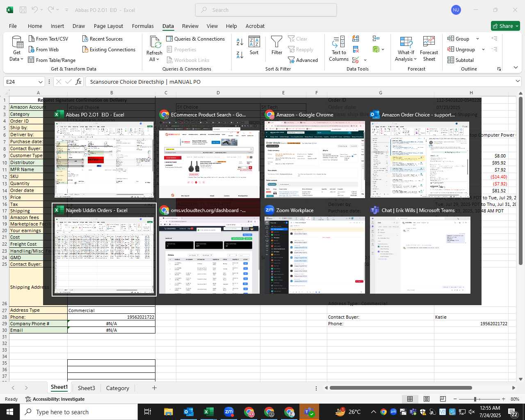This screenshot has height=420, width=525.
Task: Switch to the Home tab
Action: point(35,26)
